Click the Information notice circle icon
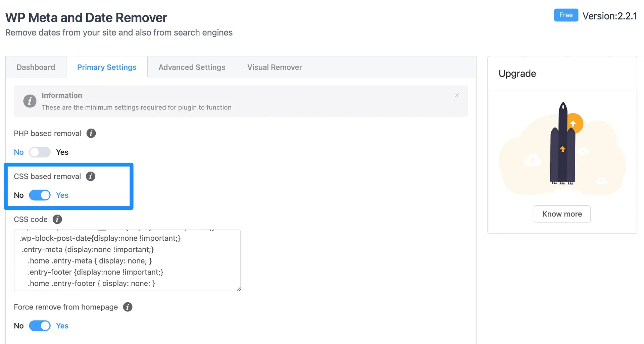 tap(30, 101)
